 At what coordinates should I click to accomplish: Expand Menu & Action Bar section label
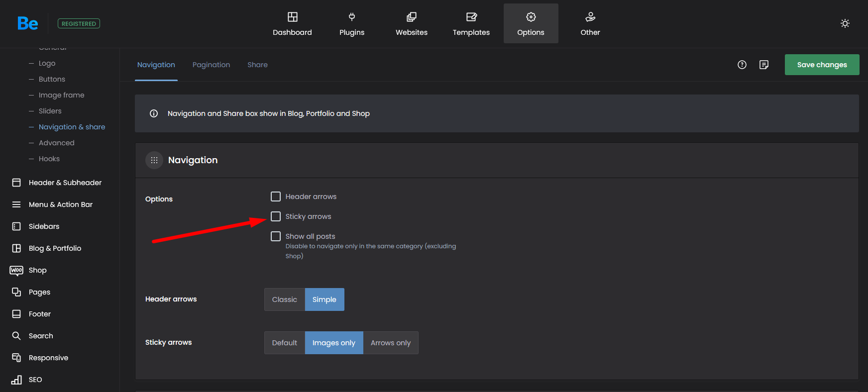(x=61, y=204)
